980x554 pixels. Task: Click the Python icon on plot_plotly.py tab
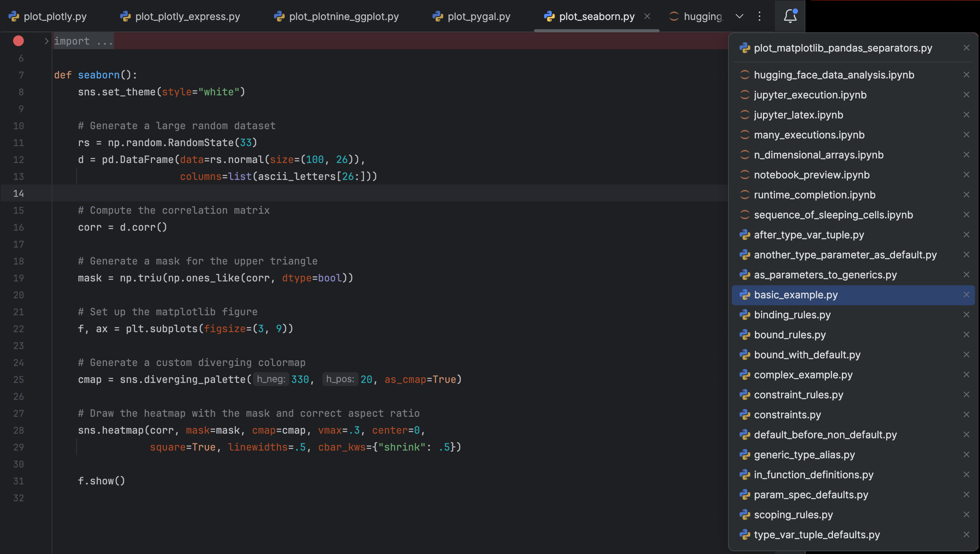pos(14,17)
